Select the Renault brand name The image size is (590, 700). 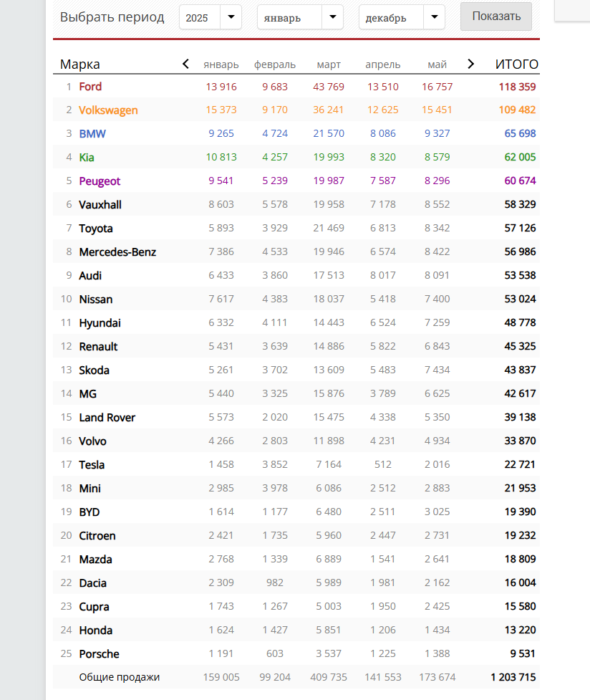(98, 347)
